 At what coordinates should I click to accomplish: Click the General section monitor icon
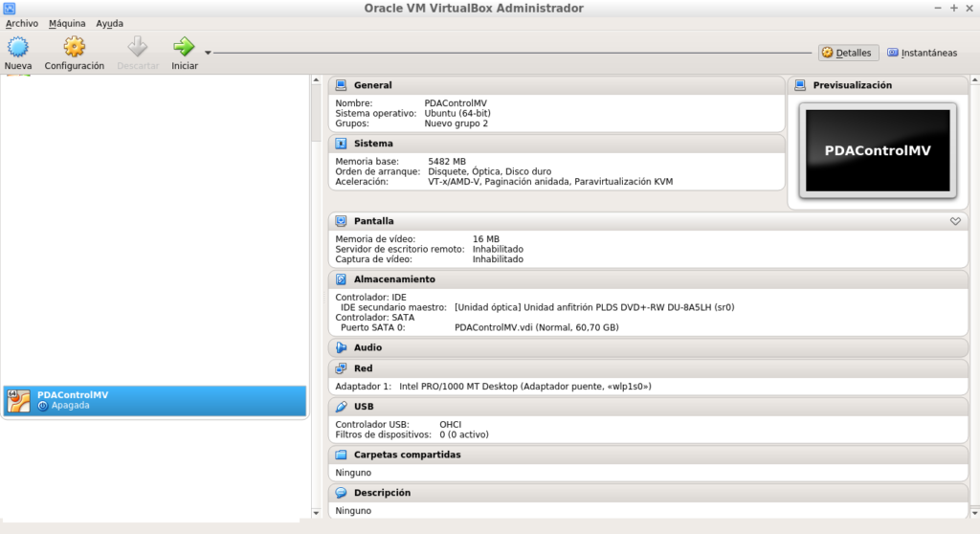pos(341,85)
